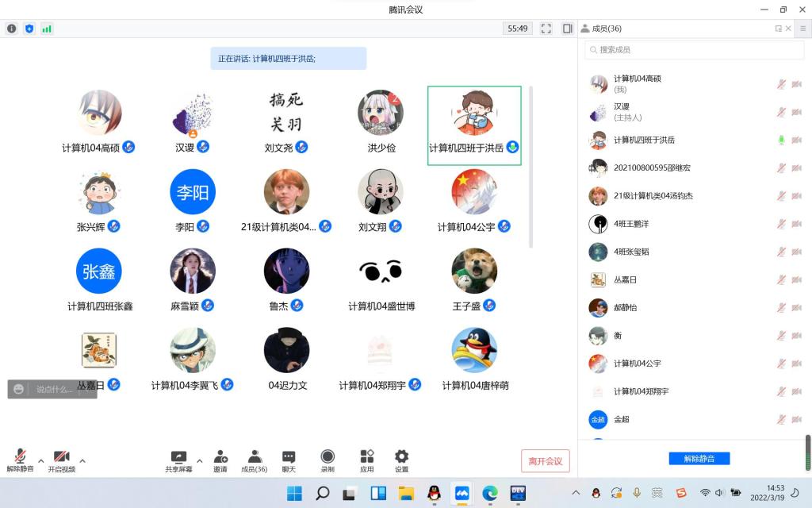Toggle 开启视频 camera in bottom toolbar
The height and width of the screenshot is (508, 812).
coord(61,457)
